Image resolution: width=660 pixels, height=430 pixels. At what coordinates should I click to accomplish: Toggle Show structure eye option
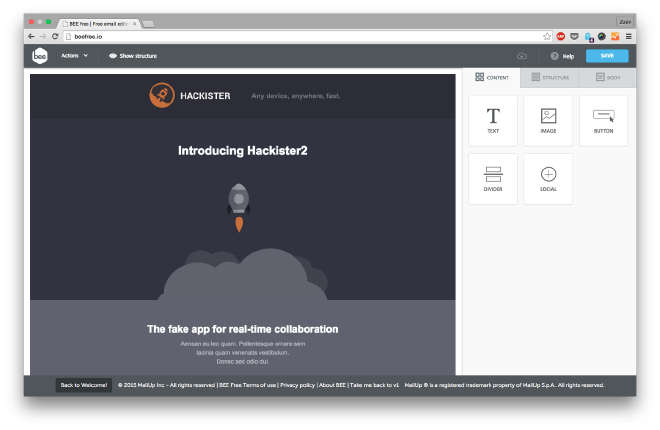click(x=133, y=56)
